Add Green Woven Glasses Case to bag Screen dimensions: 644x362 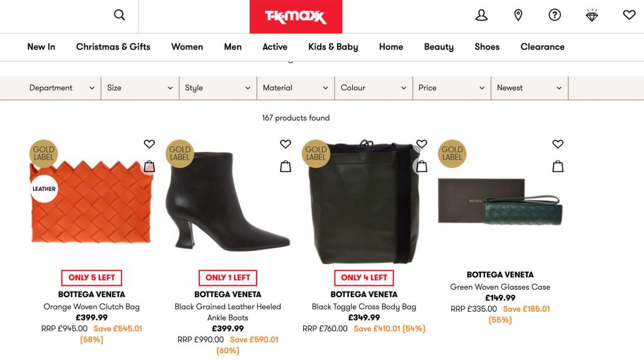pyautogui.click(x=558, y=166)
